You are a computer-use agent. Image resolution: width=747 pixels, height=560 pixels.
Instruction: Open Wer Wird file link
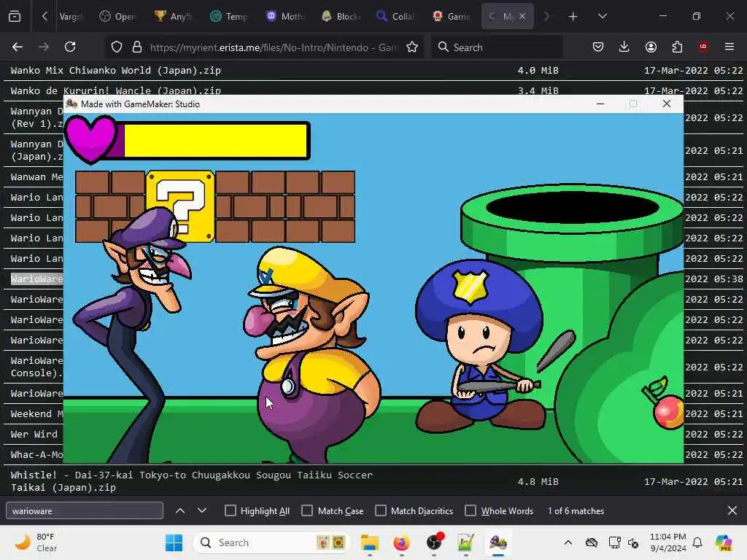tap(34, 435)
